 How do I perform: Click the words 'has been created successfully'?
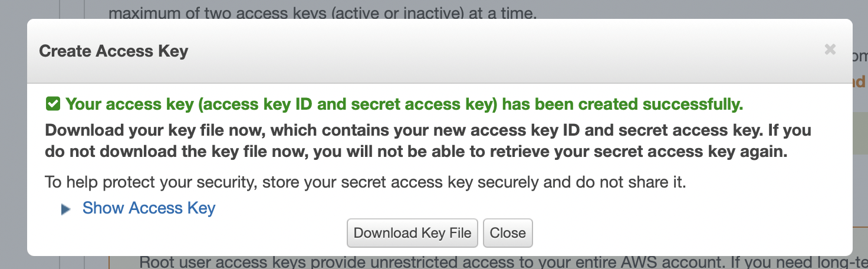pos(626,105)
